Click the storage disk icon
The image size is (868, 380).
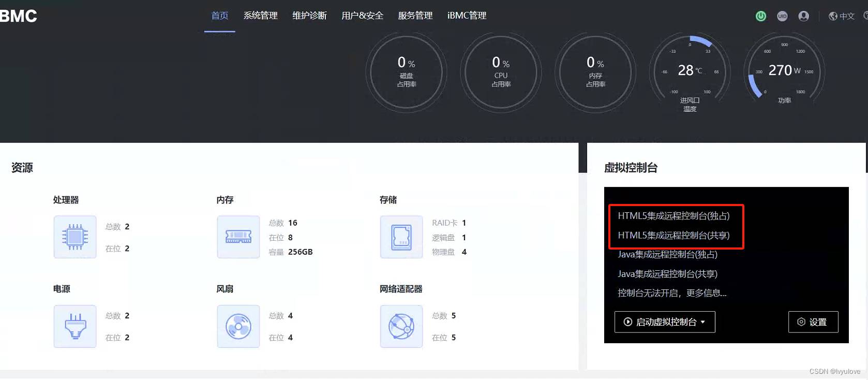click(x=401, y=237)
